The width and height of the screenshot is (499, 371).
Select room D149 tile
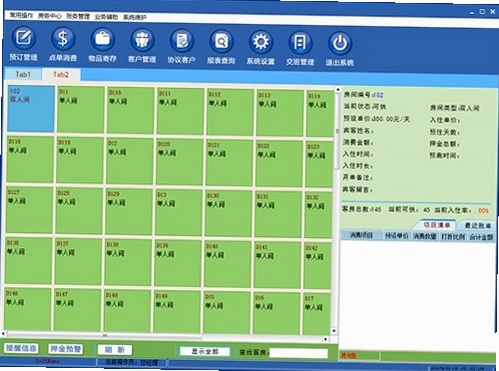click(177, 312)
